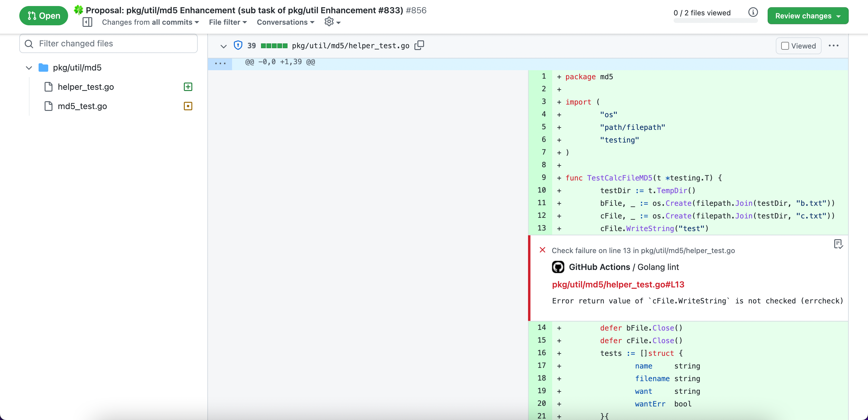Image resolution: width=868 pixels, height=420 pixels.
Task: Click the files viewed progress bar
Action: coord(715,21)
